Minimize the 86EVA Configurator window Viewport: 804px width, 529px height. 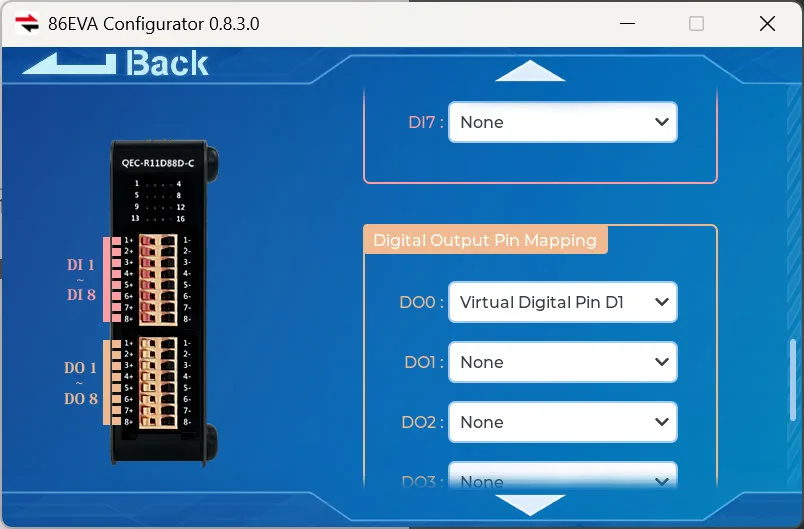pyautogui.click(x=627, y=23)
